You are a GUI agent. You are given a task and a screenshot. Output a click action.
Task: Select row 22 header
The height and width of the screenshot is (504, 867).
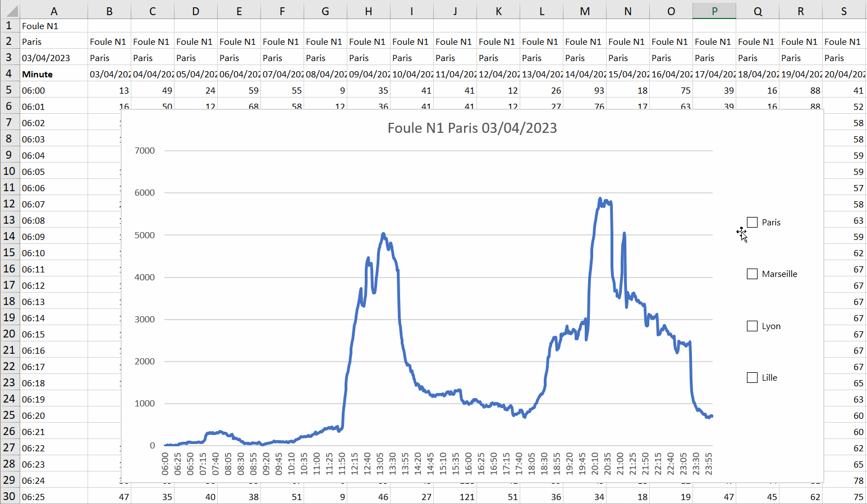[10, 367]
